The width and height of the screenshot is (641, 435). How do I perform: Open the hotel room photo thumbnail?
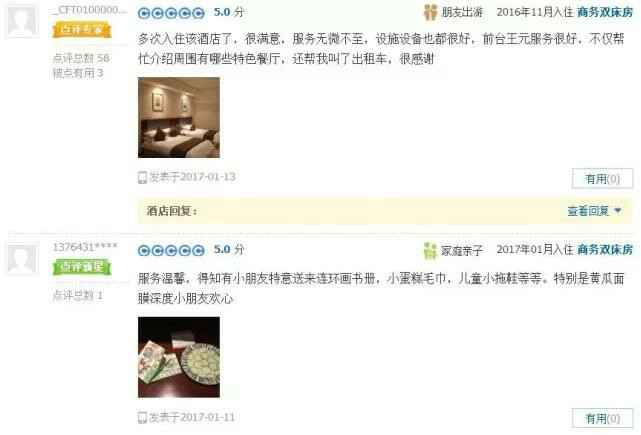[179, 117]
